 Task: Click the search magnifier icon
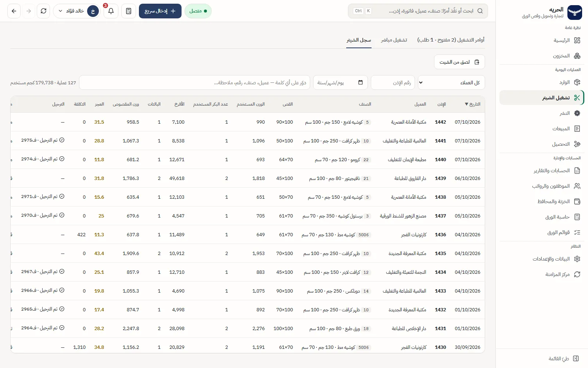click(x=480, y=11)
